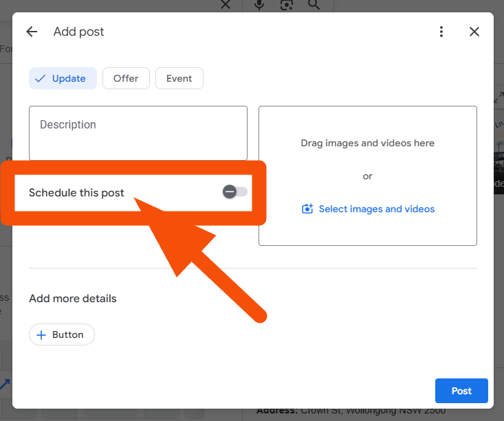Click the blue Post button
Screen dimensions: 504x421
tap(461, 391)
